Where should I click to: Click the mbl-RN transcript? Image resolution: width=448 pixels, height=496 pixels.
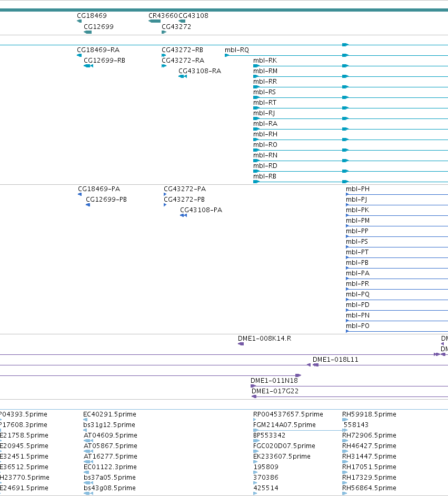[x=265, y=155]
